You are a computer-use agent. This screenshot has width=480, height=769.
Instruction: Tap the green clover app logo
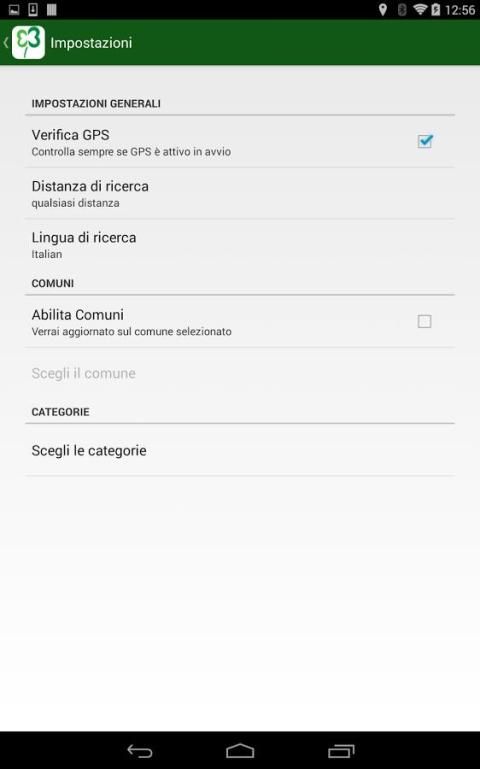point(28,43)
